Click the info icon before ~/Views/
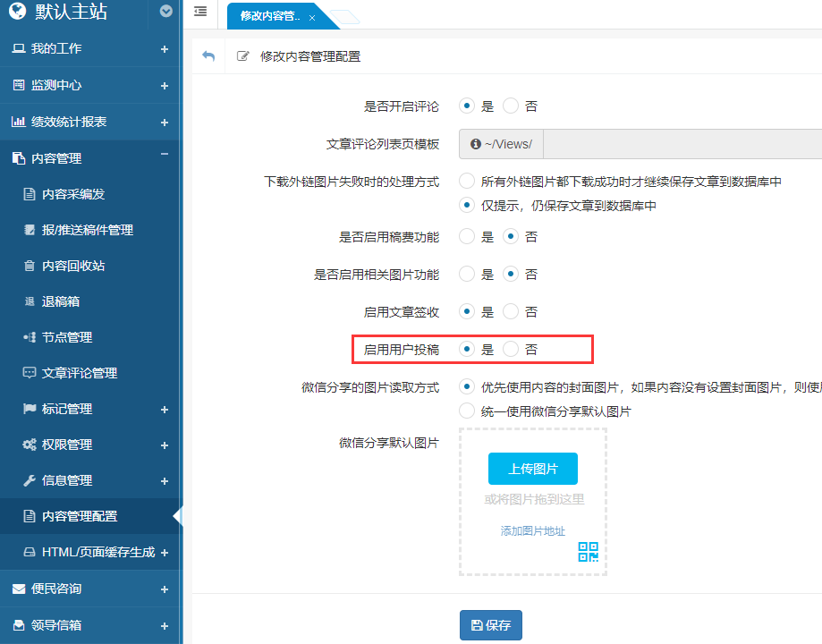Viewport: 822px width, 644px height. click(476, 144)
